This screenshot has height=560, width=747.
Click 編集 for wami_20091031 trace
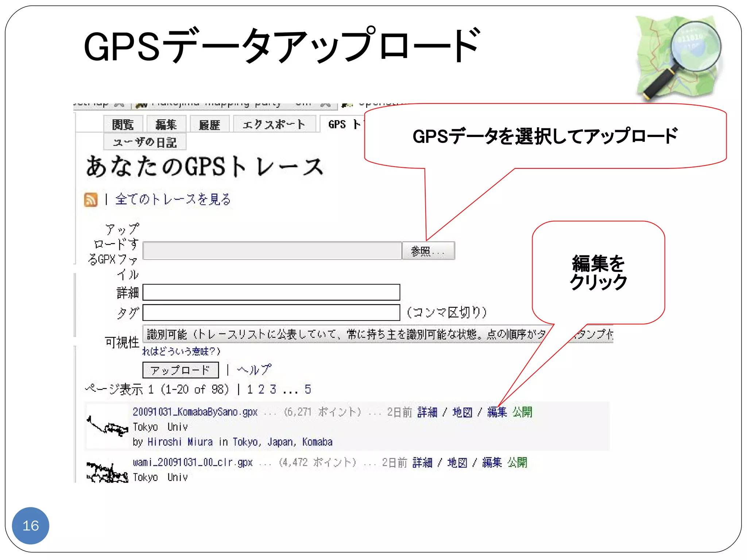(x=492, y=463)
